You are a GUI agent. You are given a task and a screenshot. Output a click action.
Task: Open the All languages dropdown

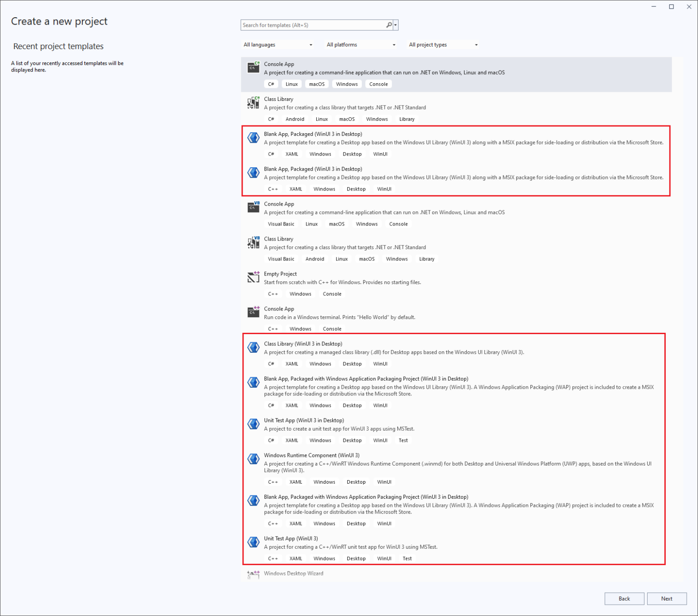click(x=278, y=45)
